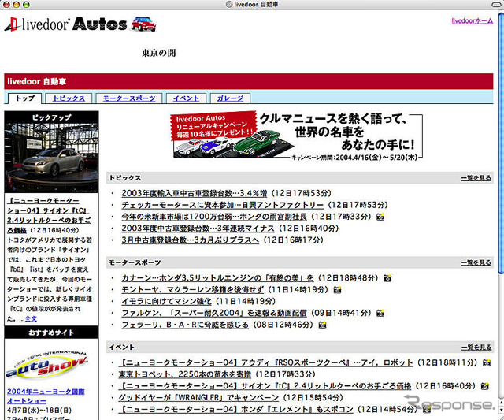
Task: Click 一覧を見る in the モータースポーツ section
Action: (x=476, y=262)
